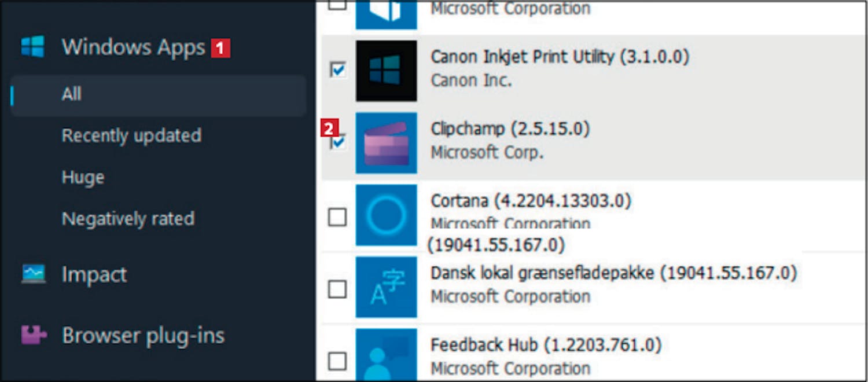Click the Windows Apps logo icon

point(33,47)
